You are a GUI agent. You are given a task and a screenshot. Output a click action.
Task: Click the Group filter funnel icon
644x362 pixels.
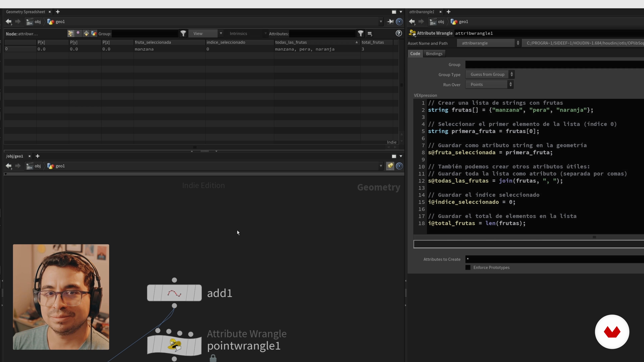coord(183,34)
